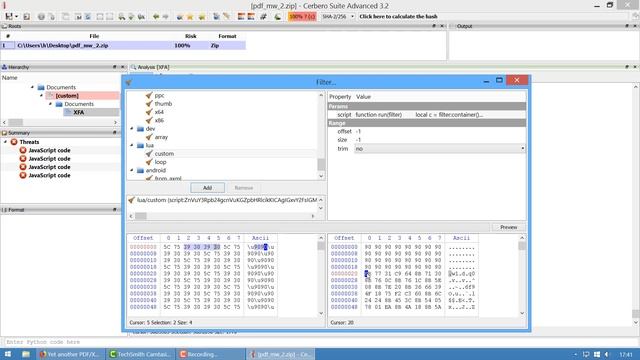Open the trim dropdown set to 'no'
Image resolution: width=640 pixels, height=360 pixels.
coord(440,149)
